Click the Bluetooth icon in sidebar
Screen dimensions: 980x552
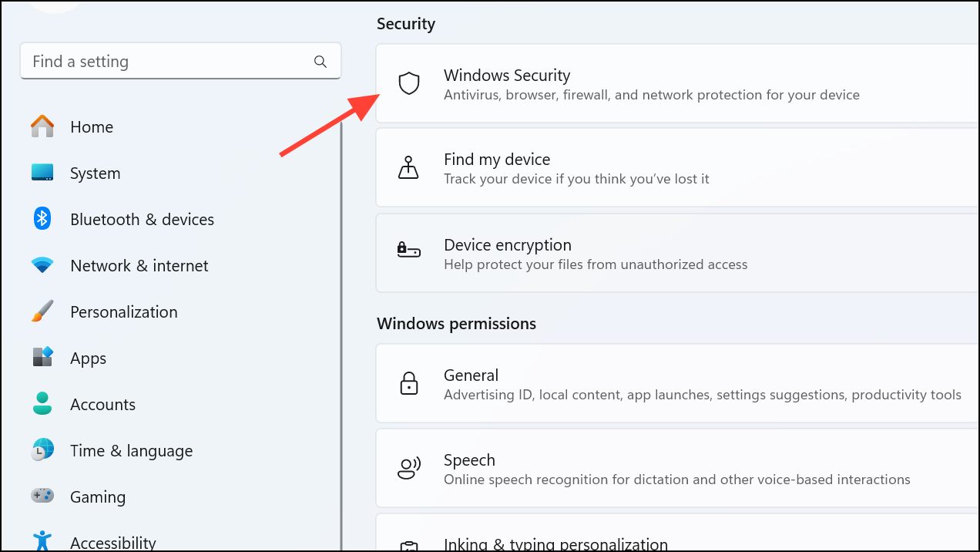tap(42, 219)
